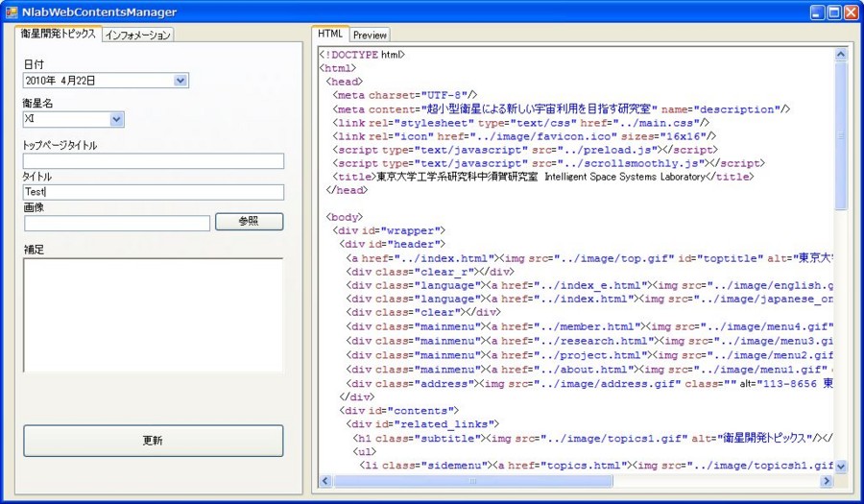The image size is (864, 504).
Task: Click the meta description content line
Action: click(x=562, y=109)
